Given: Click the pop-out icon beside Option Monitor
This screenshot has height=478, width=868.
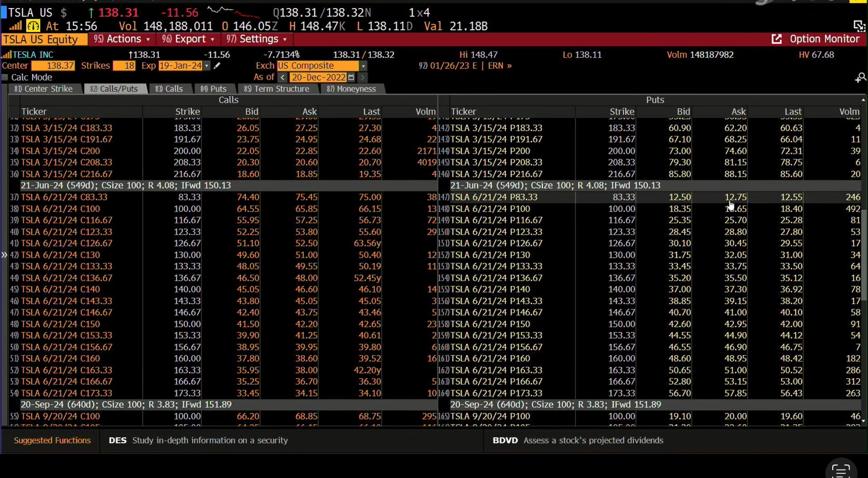Looking at the screenshot, I should pyautogui.click(x=777, y=39).
